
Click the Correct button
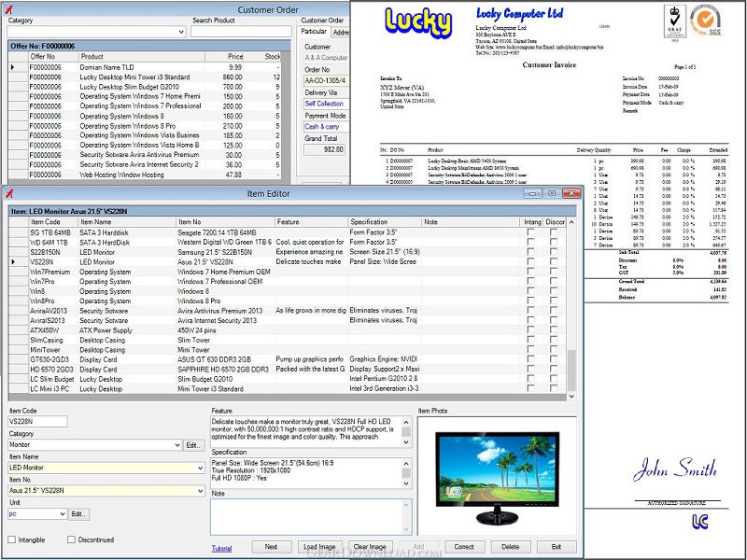[464, 547]
